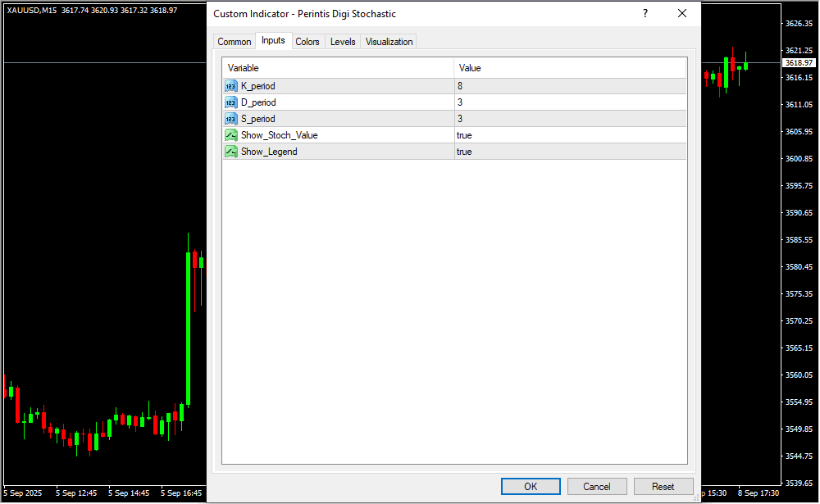Go to the Levels tab
This screenshot has width=820, height=504.
pos(343,42)
